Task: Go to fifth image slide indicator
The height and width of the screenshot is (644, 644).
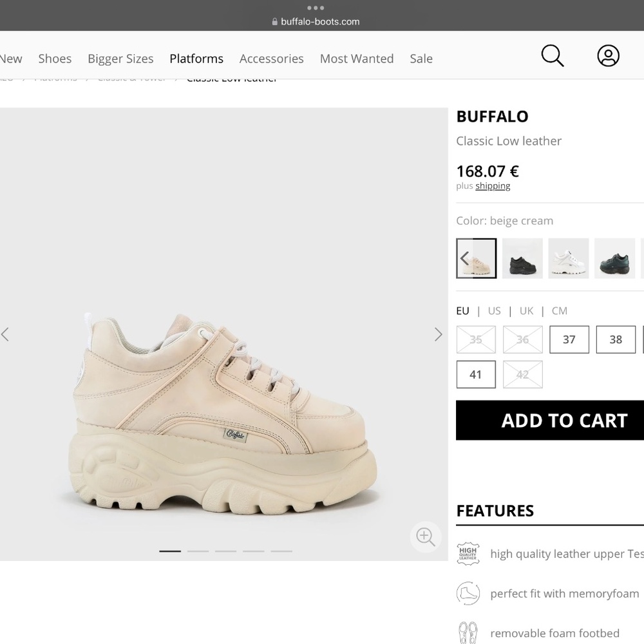Action: coord(281,551)
